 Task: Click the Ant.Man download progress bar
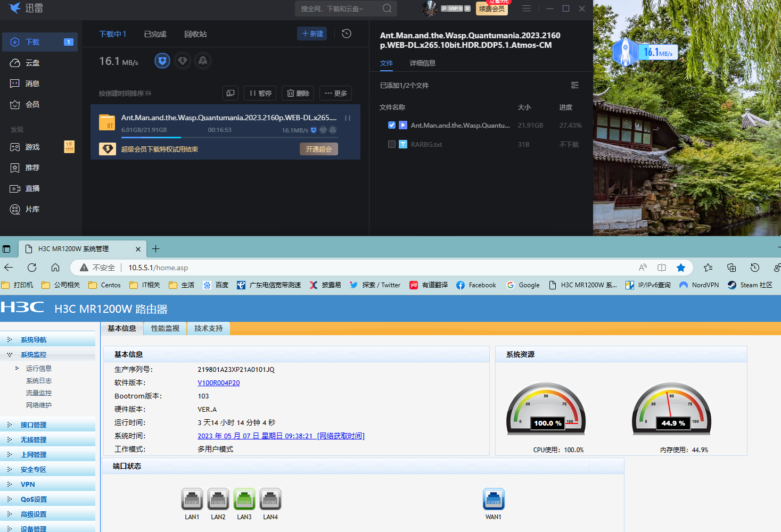tap(229, 137)
